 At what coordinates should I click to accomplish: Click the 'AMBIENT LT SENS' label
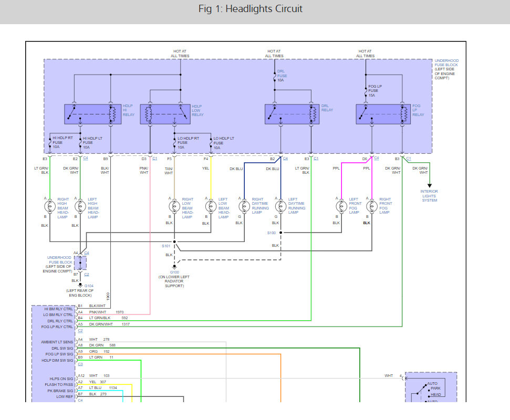point(57,342)
